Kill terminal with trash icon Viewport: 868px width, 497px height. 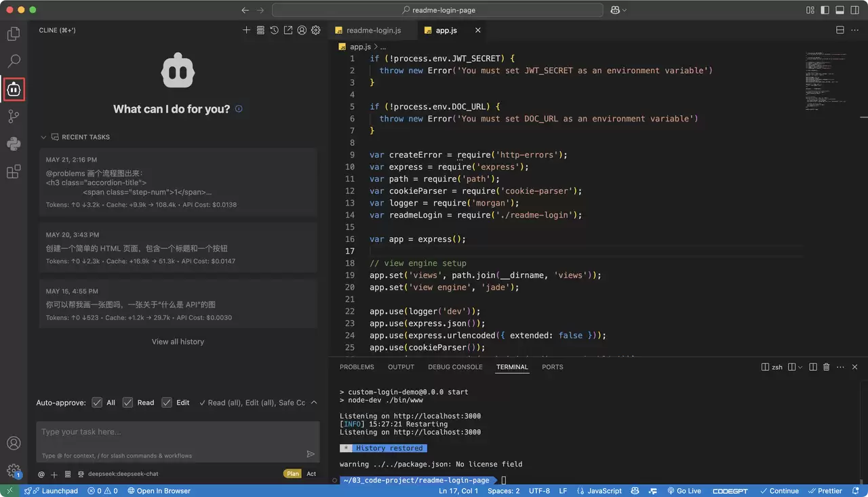[826, 367]
